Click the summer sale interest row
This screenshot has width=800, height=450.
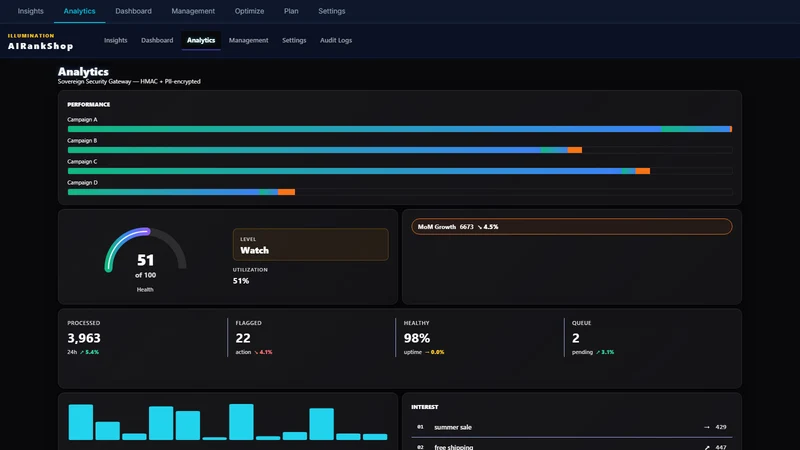(x=572, y=427)
